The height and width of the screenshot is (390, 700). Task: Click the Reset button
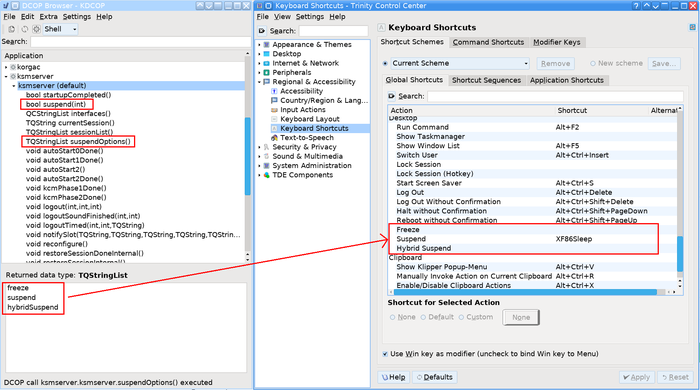pyautogui.click(x=675, y=377)
